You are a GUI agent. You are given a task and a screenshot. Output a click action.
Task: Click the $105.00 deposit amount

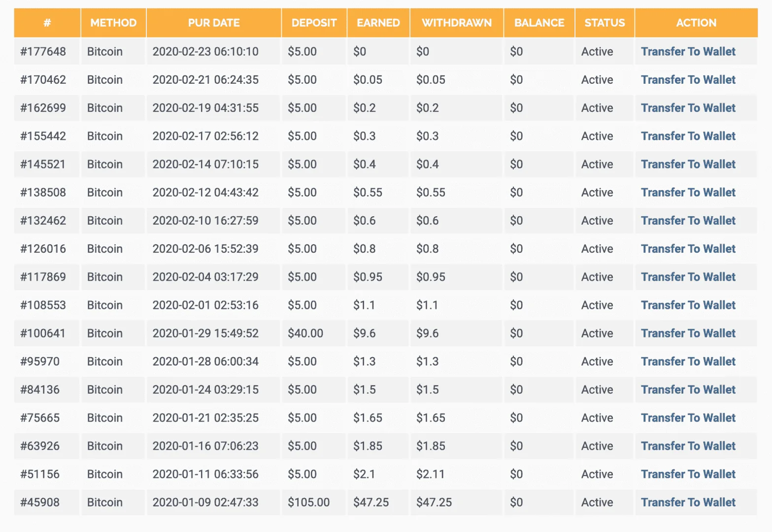click(x=309, y=502)
